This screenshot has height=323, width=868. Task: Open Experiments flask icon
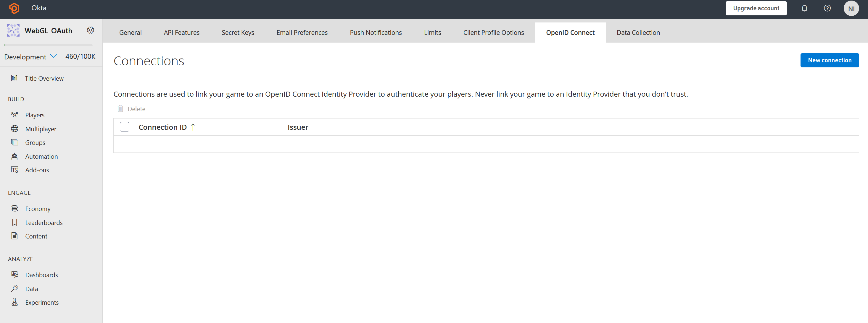pos(15,302)
